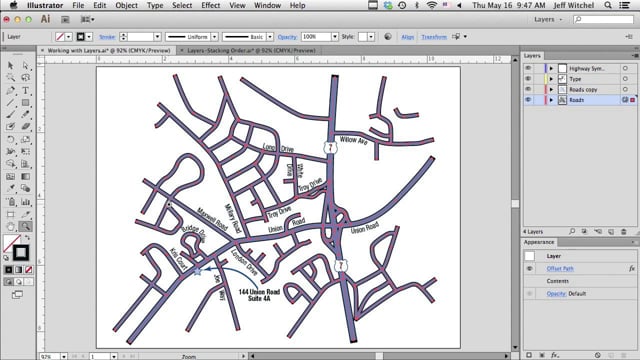Click the stroke color box in toolbox
Screen dimensions: 640x360
pyautogui.click(x=21, y=253)
